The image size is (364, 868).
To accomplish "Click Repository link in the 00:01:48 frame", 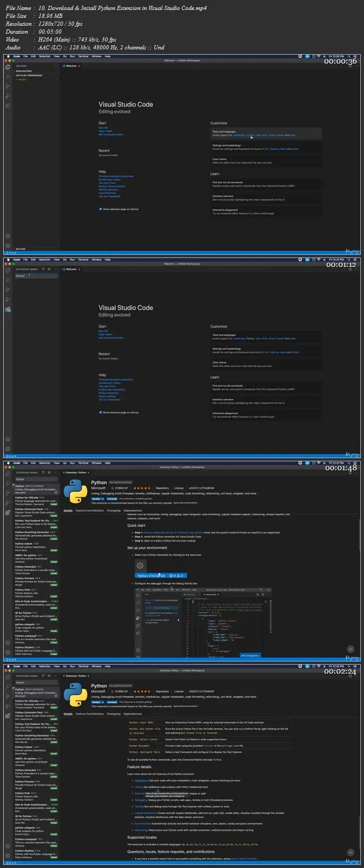I will (x=162, y=488).
